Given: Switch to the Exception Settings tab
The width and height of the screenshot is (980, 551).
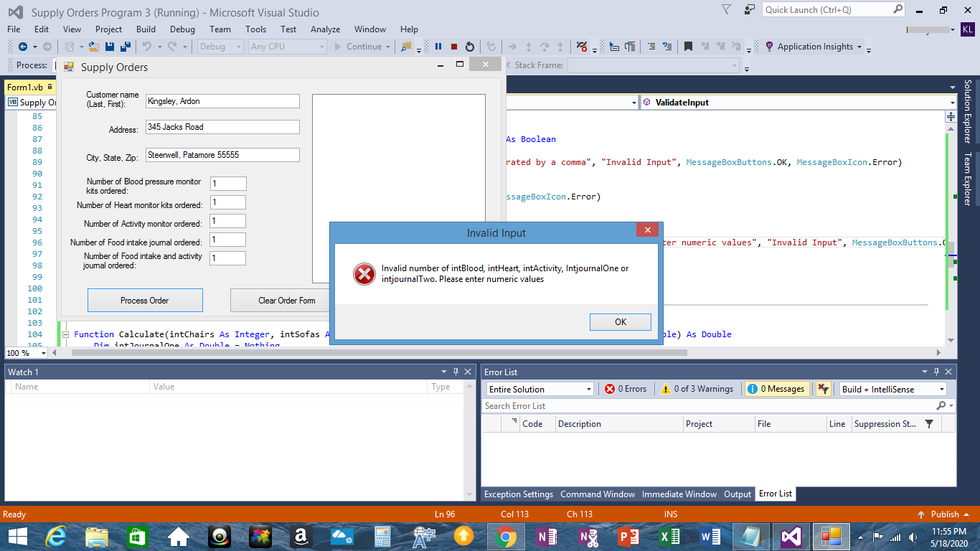Looking at the screenshot, I should [x=519, y=494].
